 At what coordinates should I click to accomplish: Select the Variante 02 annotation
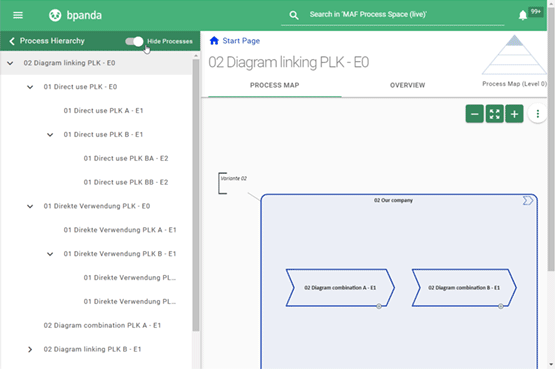(233, 178)
